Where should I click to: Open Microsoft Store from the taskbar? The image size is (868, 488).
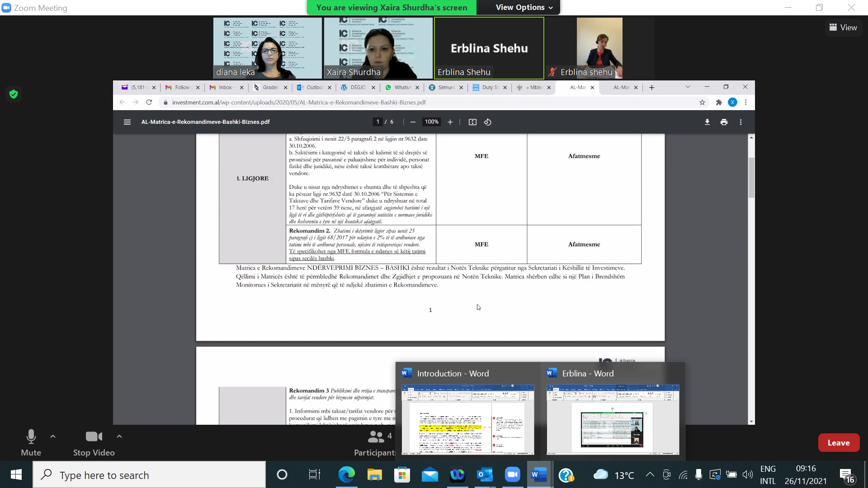pos(402,475)
